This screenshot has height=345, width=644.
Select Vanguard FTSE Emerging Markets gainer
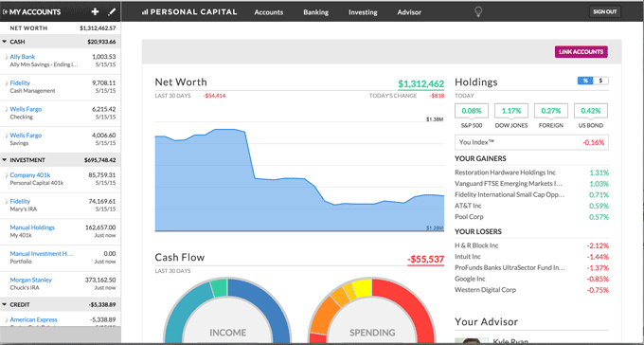point(532,184)
